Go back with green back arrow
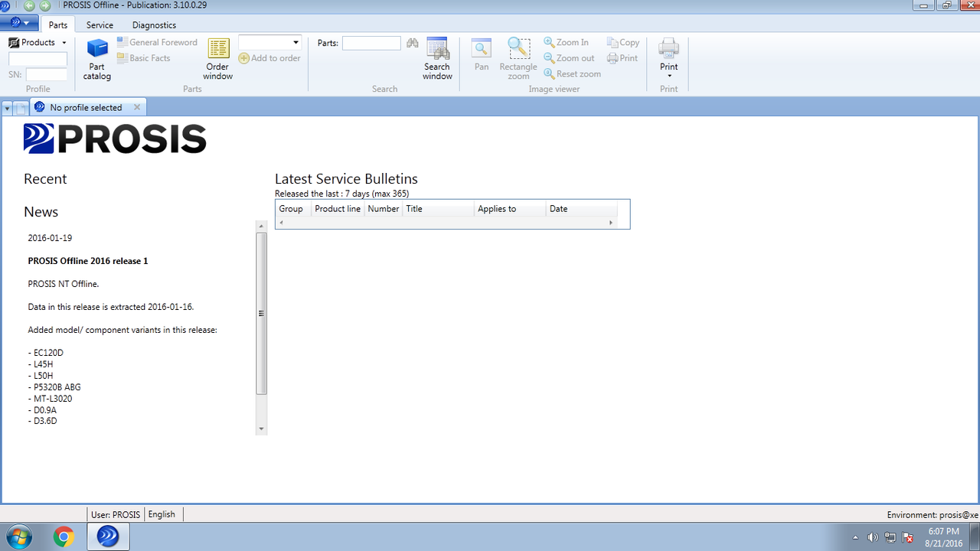980x551 pixels. (29, 5)
